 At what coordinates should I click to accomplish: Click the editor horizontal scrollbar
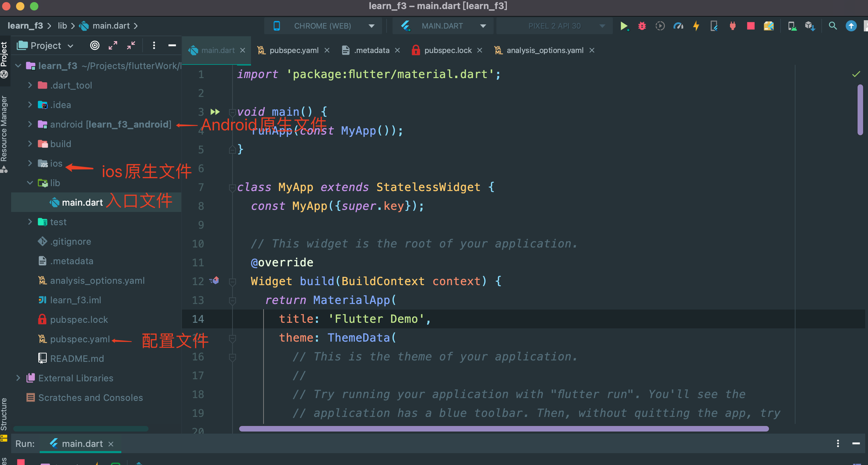point(504,428)
